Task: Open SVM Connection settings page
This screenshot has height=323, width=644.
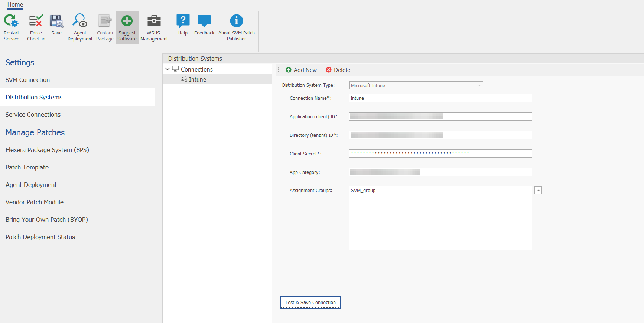Action: (x=27, y=80)
